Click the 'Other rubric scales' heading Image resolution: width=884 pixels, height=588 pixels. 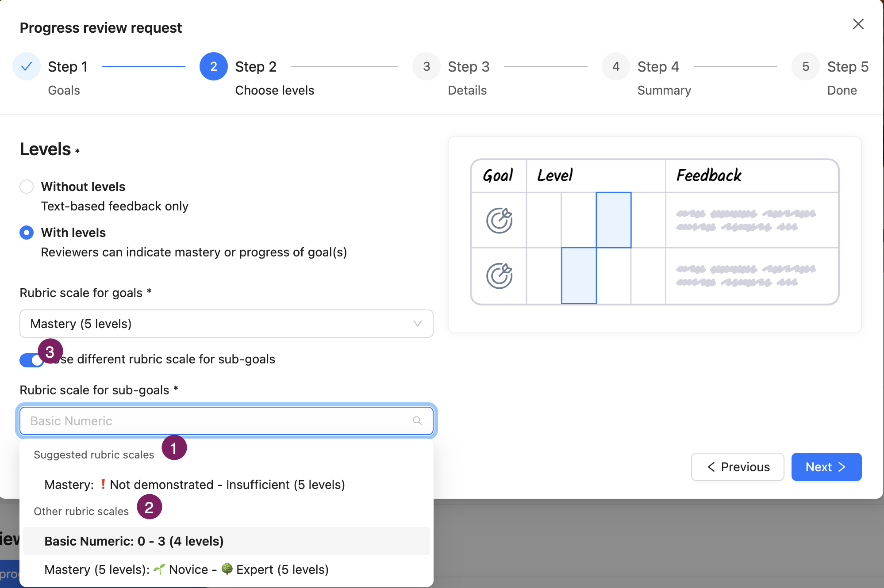tap(81, 512)
